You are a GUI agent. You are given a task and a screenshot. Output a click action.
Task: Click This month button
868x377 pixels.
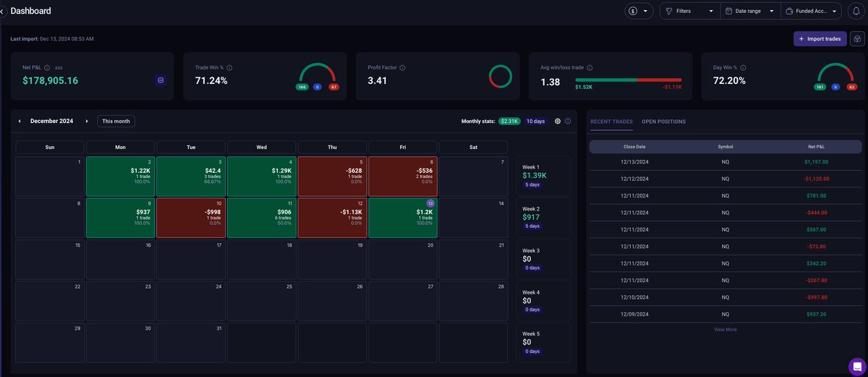[116, 122]
